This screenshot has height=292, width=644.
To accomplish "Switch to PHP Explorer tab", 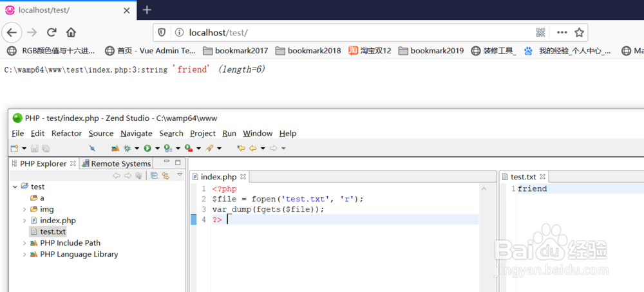I will (x=44, y=163).
